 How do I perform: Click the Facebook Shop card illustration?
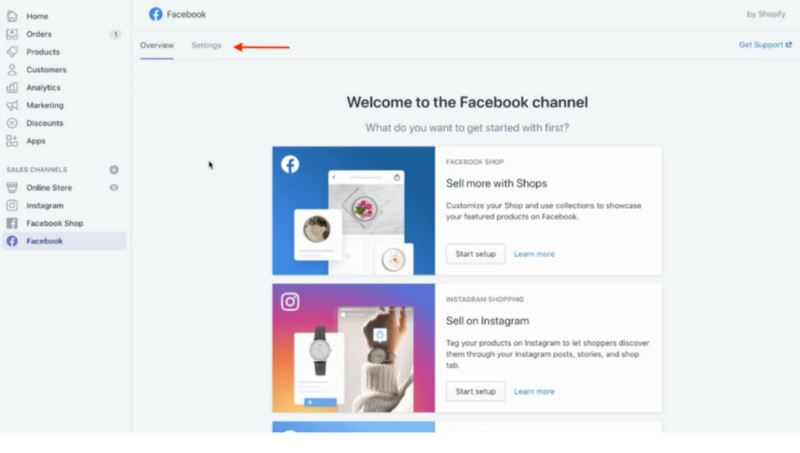(354, 211)
